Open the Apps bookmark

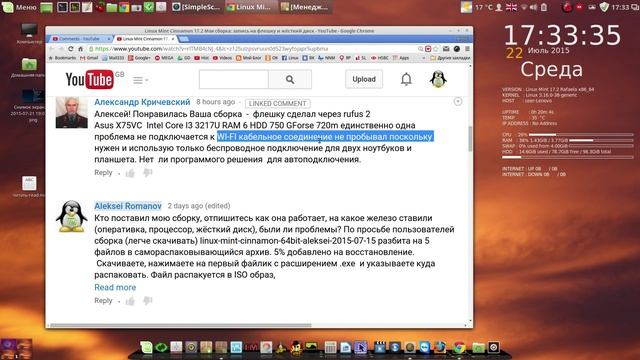coord(401,58)
